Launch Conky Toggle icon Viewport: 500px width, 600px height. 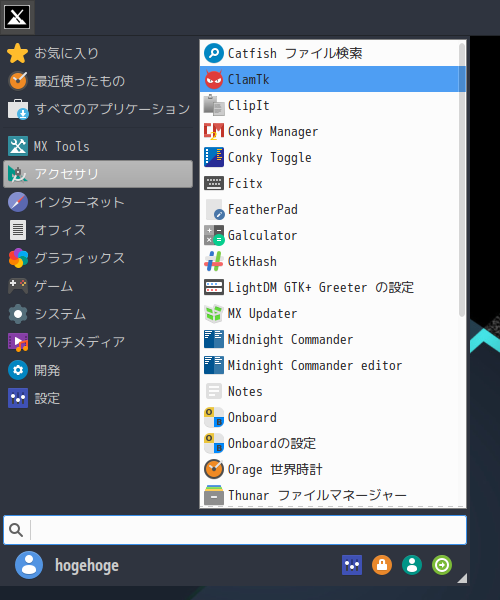[x=214, y=157]
